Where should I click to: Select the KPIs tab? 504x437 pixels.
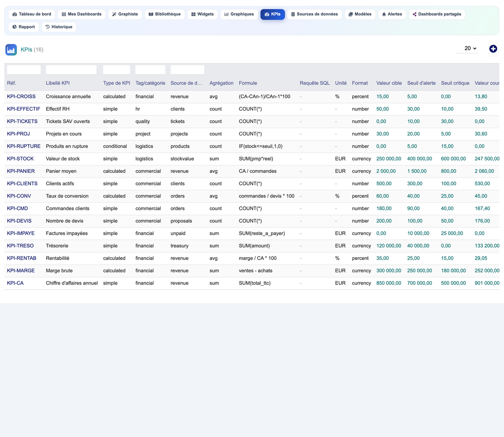point(273,14)
